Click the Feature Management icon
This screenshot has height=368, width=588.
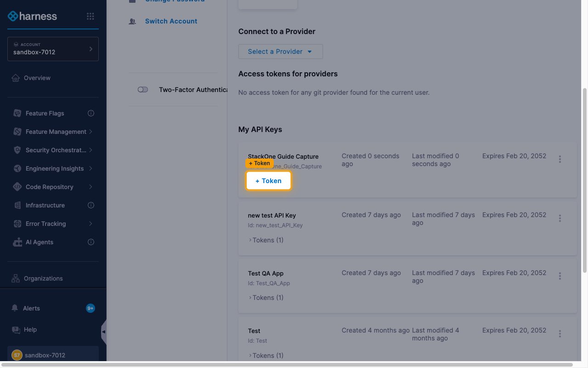17,132
